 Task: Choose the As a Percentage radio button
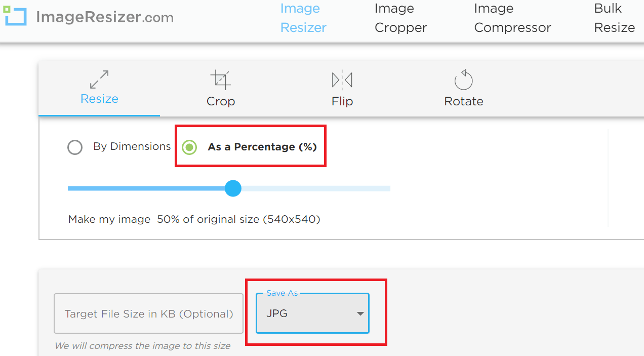189,147
